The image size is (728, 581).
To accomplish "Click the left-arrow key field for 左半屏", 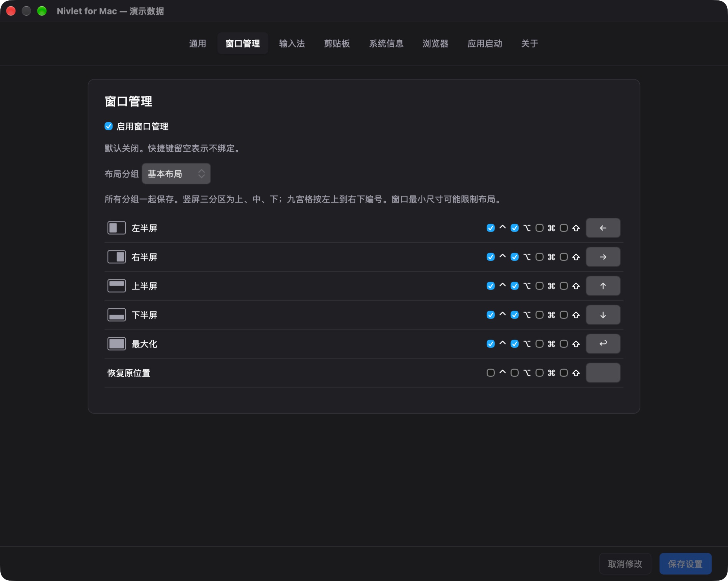I will [x=603, y=228].
